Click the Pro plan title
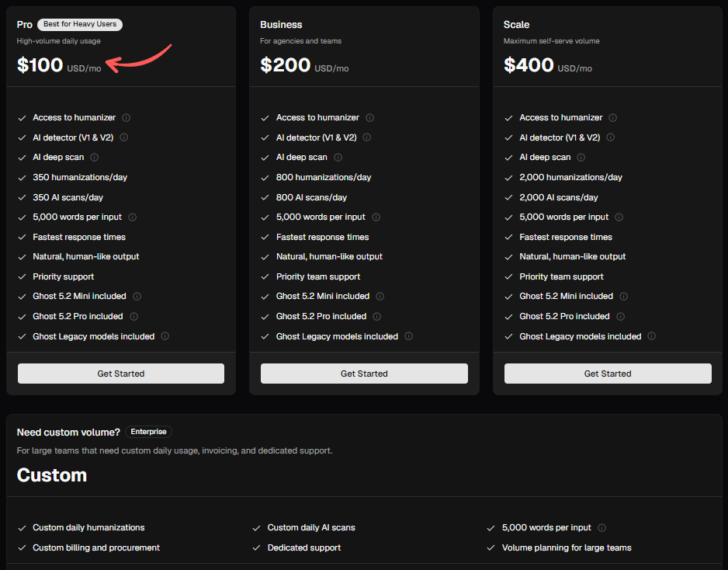This screenshot has height=570, width=728. click(x=25, y=25)
